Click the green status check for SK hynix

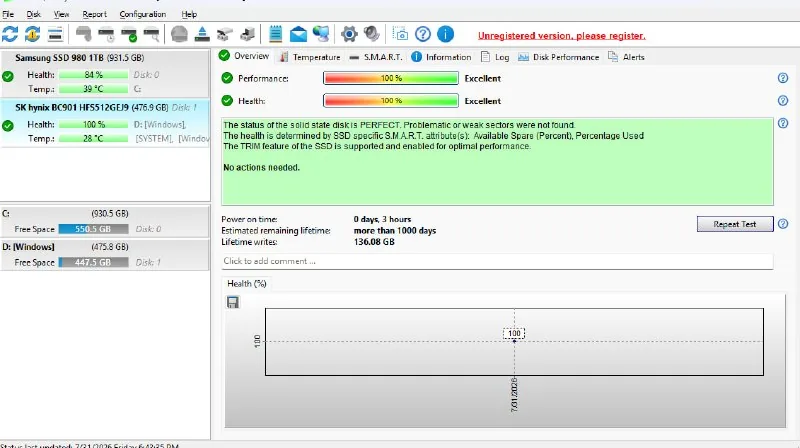(8, 126)
